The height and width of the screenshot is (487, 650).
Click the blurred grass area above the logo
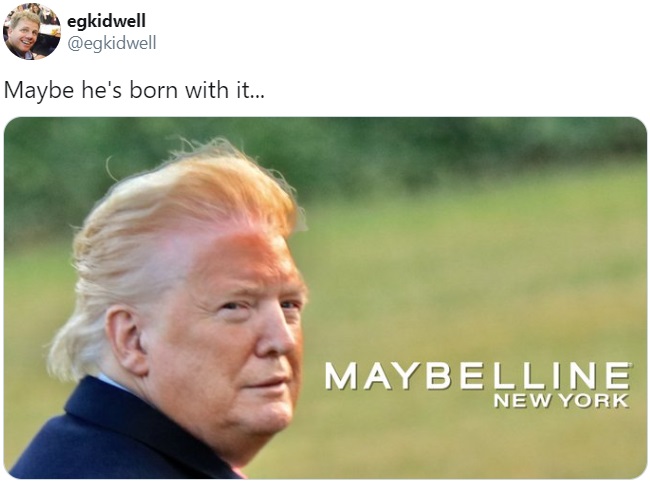point(477,282)
